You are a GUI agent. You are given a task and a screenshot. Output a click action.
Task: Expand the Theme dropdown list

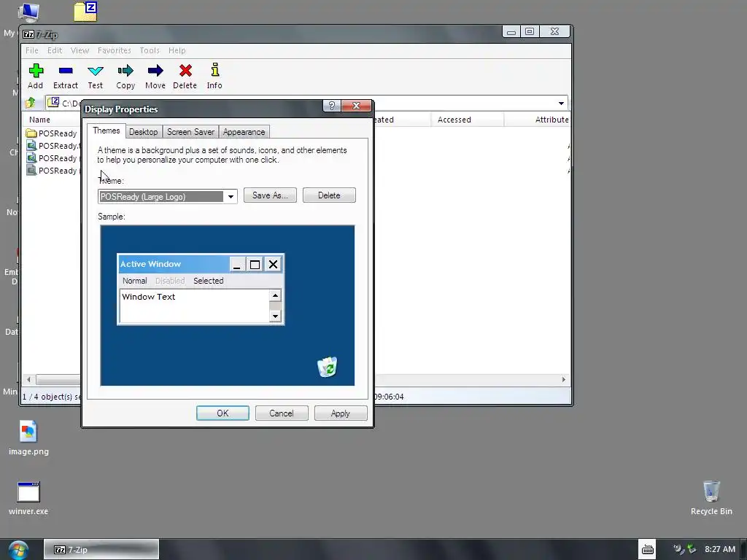click(231, 197)
